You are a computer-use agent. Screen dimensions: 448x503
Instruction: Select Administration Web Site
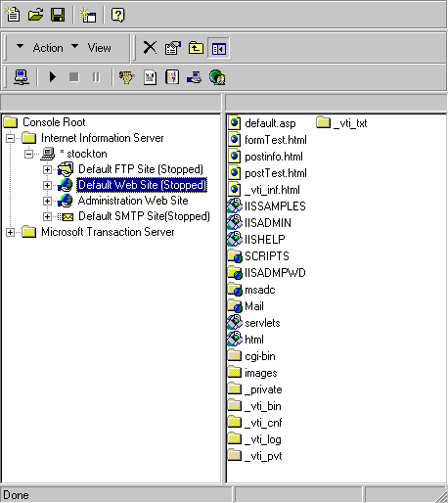pyautogui.click(x=133, y=201)
